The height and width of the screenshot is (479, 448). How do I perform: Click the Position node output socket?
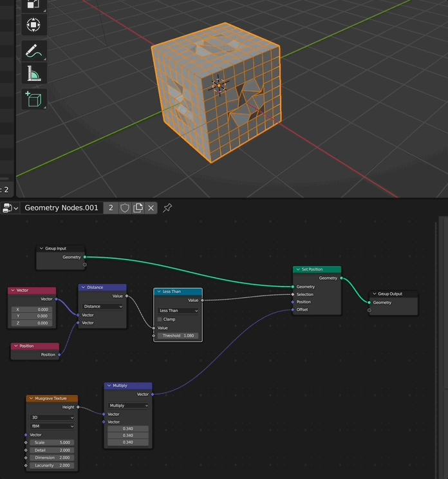[59, 355]
